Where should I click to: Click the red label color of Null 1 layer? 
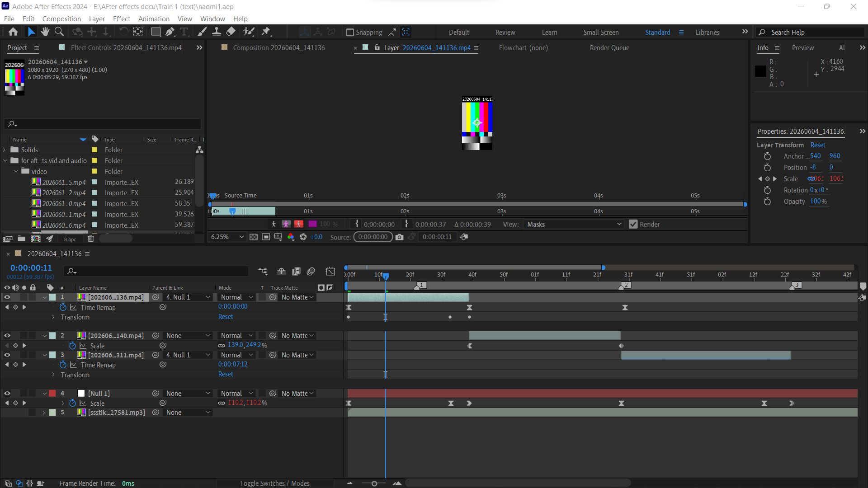click(52, 394)
